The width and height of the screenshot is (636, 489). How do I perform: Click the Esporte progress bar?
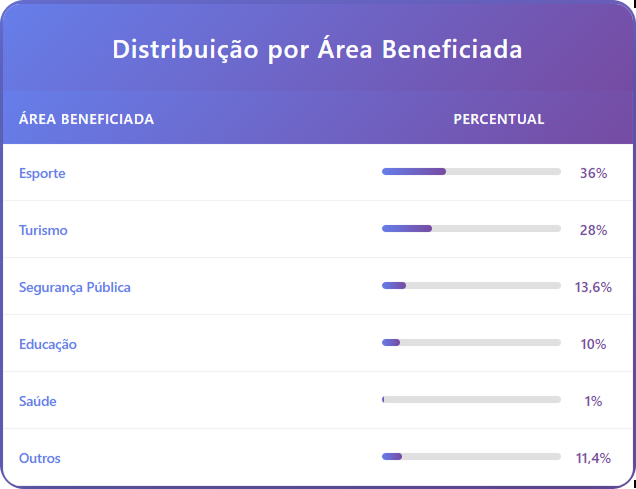point(471,172)
